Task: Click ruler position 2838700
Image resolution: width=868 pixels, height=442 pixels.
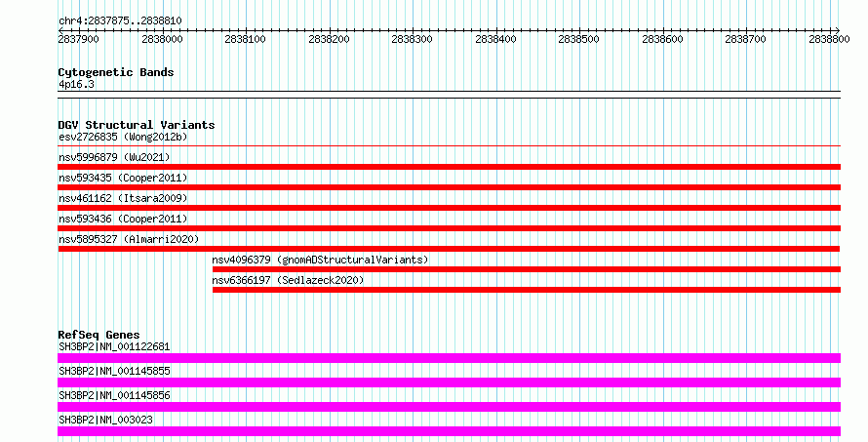Action: click(745, 39)
